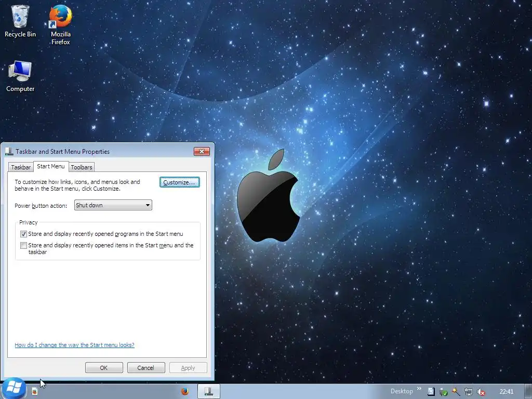Click the Cancel button
532x399 pixels.
(146, 368)
